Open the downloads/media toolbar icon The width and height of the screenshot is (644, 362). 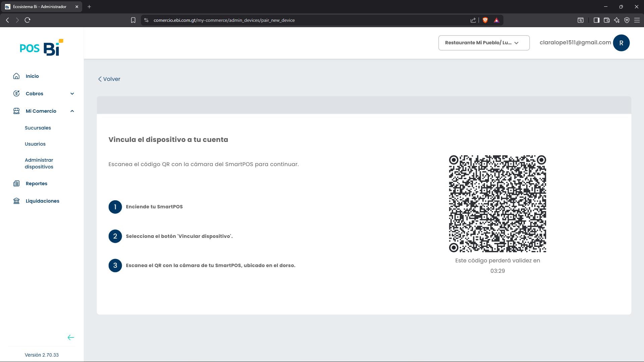pos(581,20)
